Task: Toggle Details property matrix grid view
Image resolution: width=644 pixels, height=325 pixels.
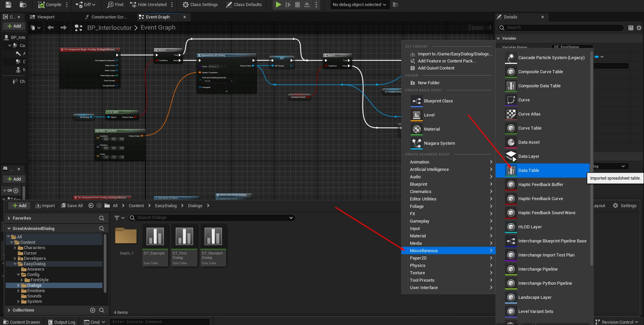Action: [631, 28]
